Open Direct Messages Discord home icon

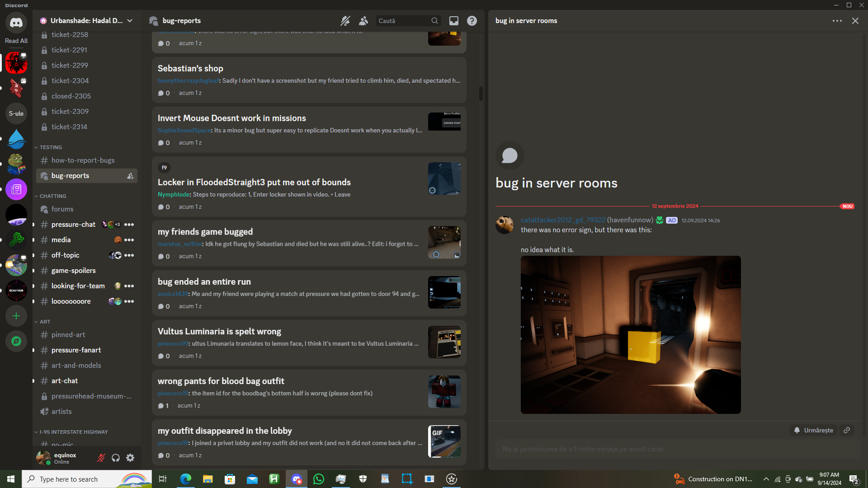pyautogui.click(x=16, y=23)
